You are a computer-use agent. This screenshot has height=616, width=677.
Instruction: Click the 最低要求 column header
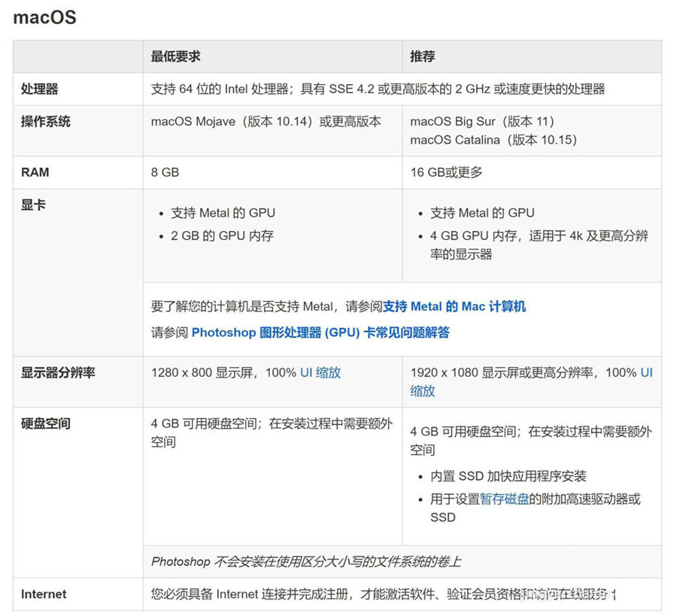tap(176, 56)
